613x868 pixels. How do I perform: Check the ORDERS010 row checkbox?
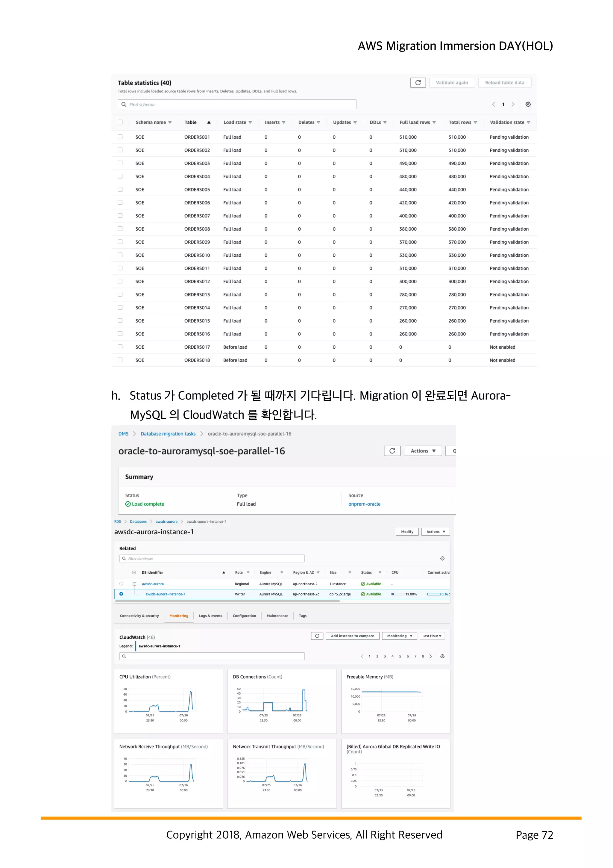click(x=120, y=255)
